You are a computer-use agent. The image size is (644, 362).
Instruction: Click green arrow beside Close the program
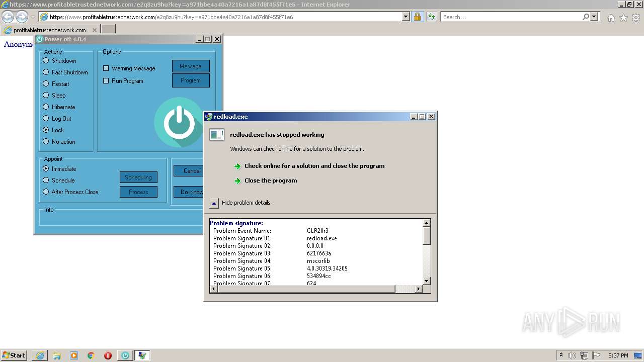click(x=237, y=180)
